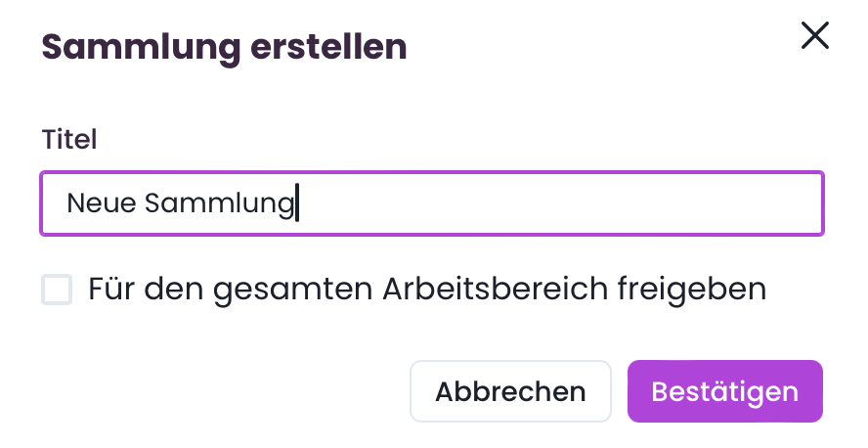Click the Titel label above the input
The height and width of the screenshot is (448, 868).
69,139
